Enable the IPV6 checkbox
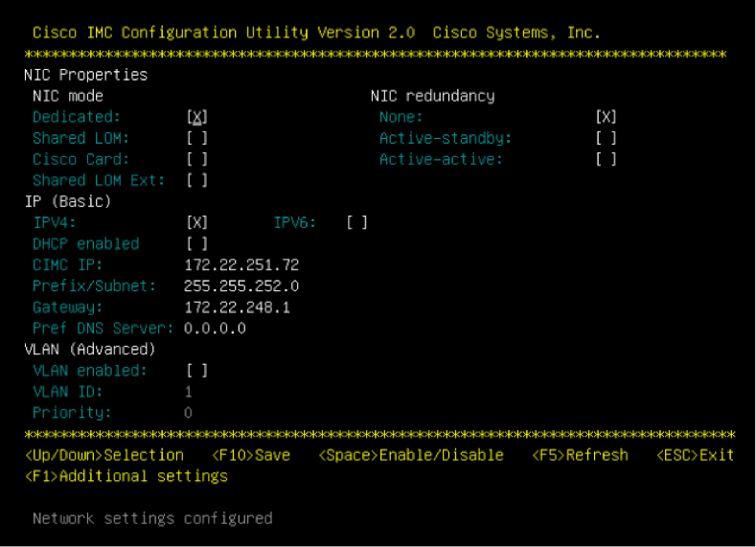Viewport: 756px width, 547px height. coord(356,222)
